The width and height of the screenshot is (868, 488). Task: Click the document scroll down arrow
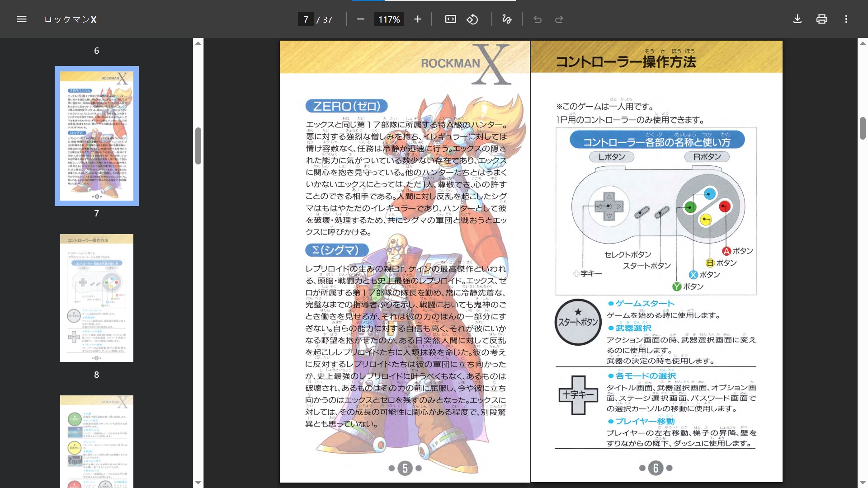863,483
